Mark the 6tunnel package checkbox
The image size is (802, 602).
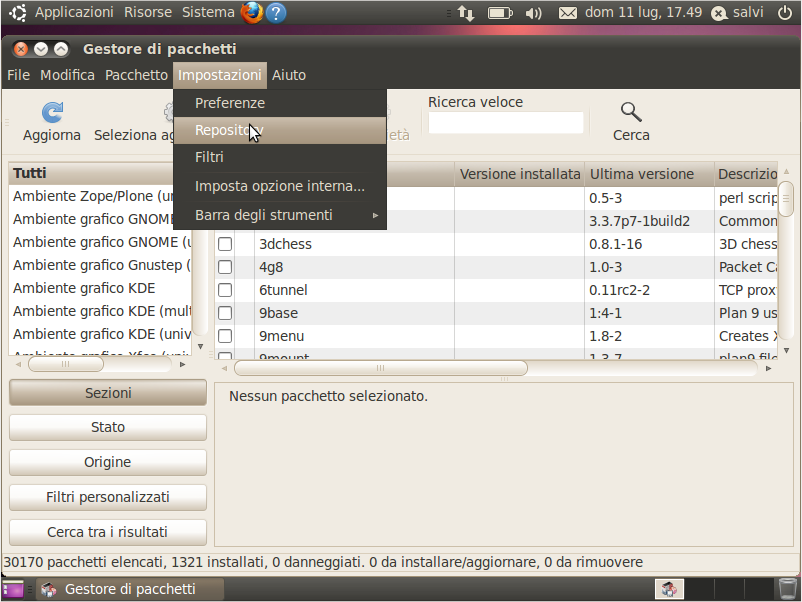click(225, 290)
